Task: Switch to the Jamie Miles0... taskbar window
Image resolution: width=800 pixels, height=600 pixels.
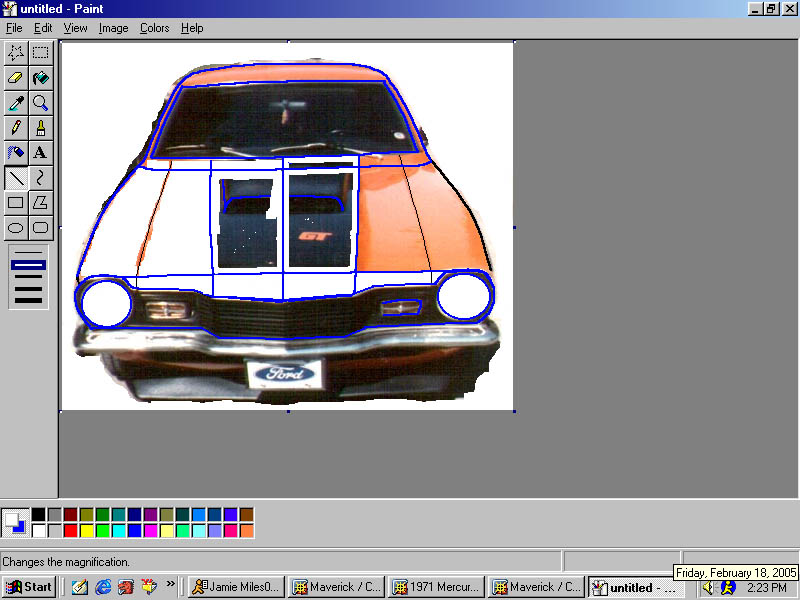Action: click(x=237, y=587)
